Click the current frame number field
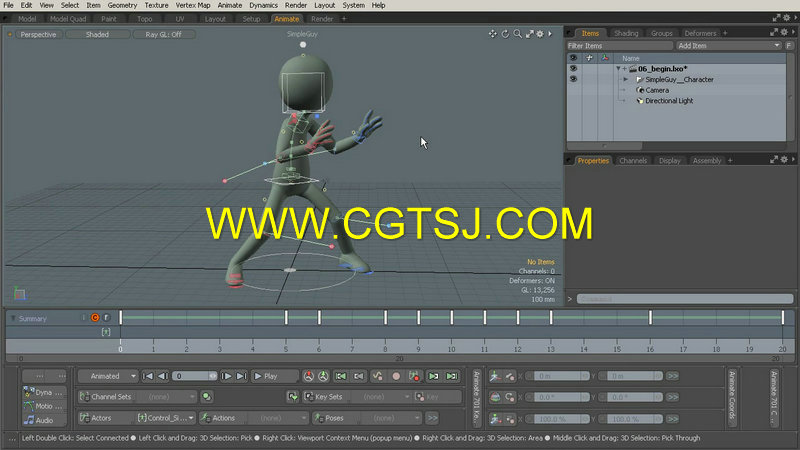This screenshot has width=800, height=450. [x=195, y=376]
